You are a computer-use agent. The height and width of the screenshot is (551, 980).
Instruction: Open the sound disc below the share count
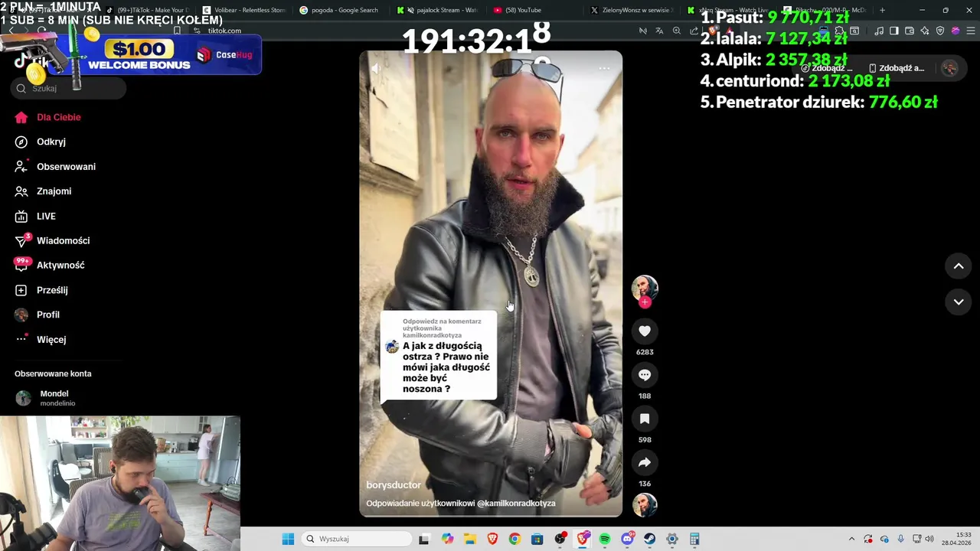coord(645,505)
